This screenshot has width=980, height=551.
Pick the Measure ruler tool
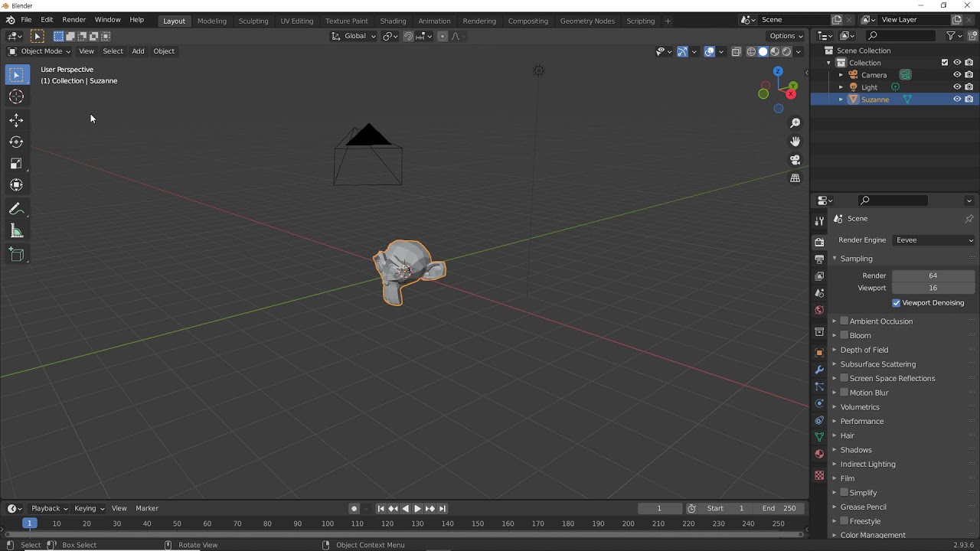[16, 231]
